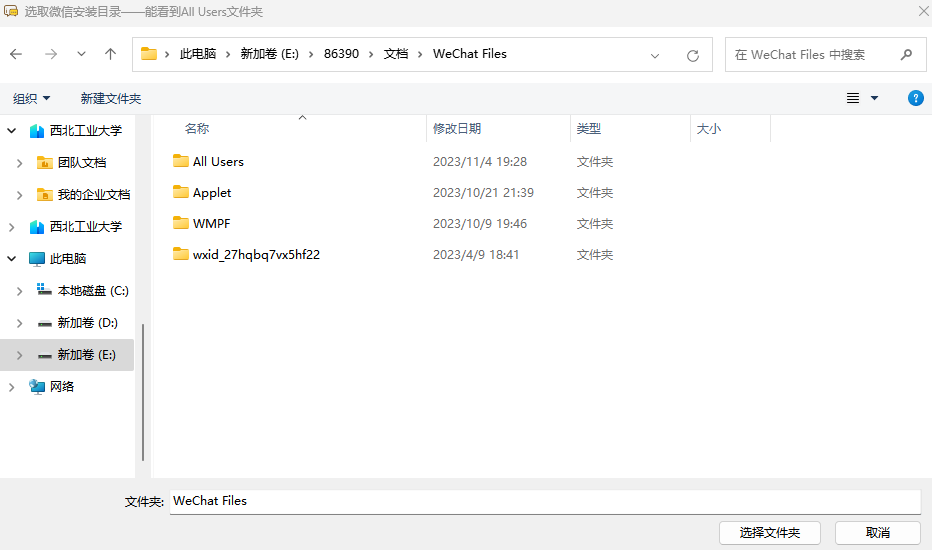Click the search magnifier icon
932x550 pixels.
click(x=906, y=55)
